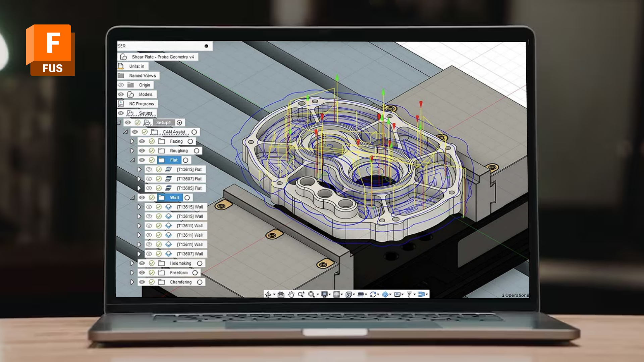Activate the Pan hand tool
The height and width of the screenshot is (362, 644).
click(291, 294)
